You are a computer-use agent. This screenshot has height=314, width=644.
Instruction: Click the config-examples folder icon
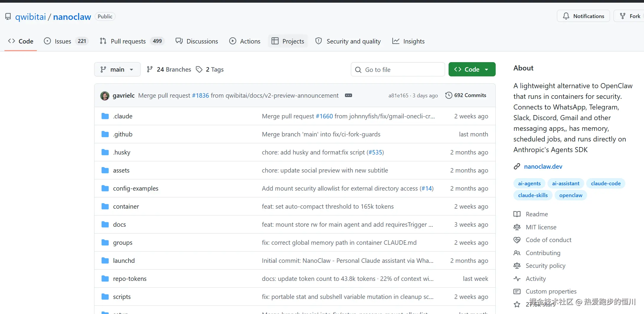[105, 188]
